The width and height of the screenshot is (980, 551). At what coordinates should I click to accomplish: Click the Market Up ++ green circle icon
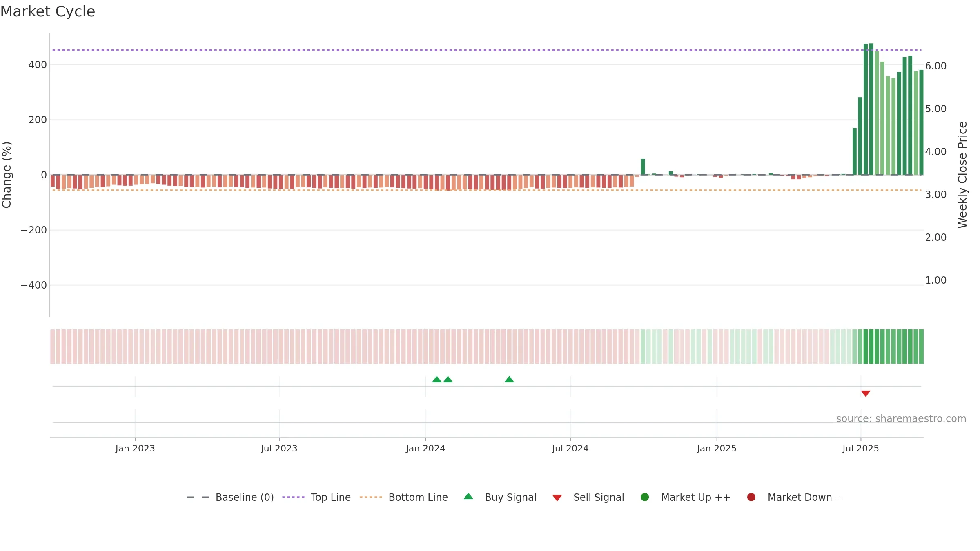point(645,497)
